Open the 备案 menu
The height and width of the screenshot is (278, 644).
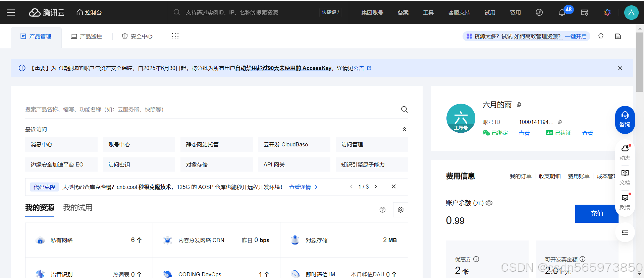coord(403,12)
